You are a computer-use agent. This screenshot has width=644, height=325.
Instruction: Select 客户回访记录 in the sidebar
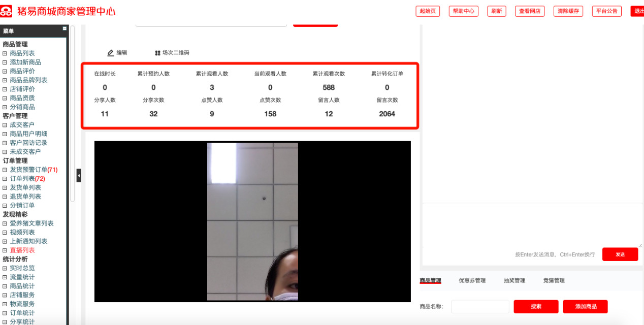(x=28, y=143)
